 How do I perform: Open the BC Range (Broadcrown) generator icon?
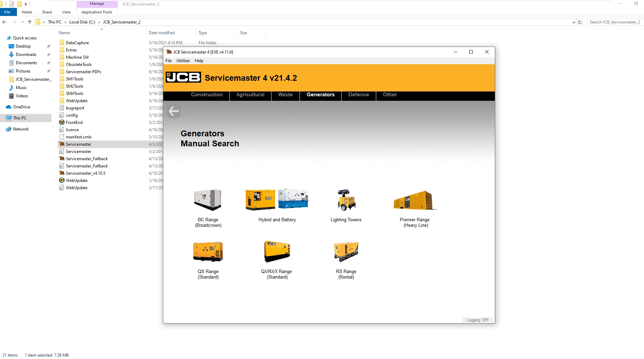pyautogui.click(x=208, y=200)
